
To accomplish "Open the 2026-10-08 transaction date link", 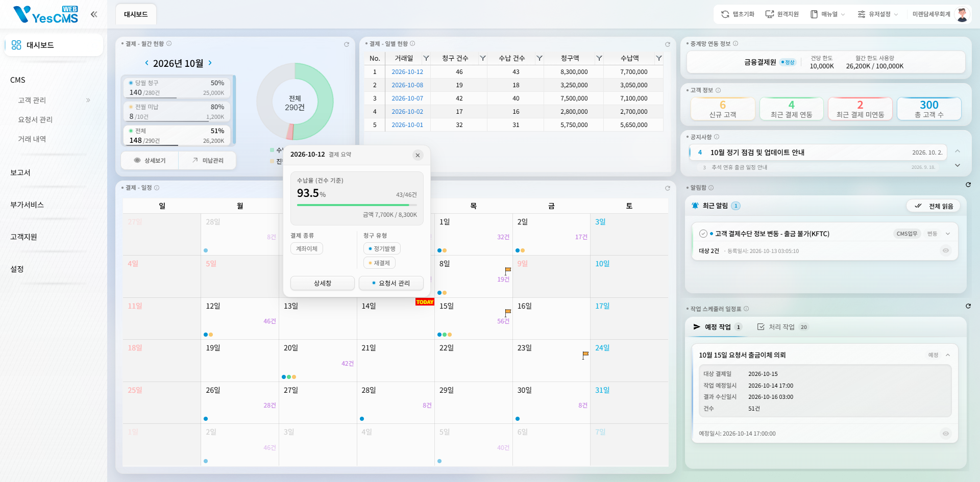I will (407, 85).
